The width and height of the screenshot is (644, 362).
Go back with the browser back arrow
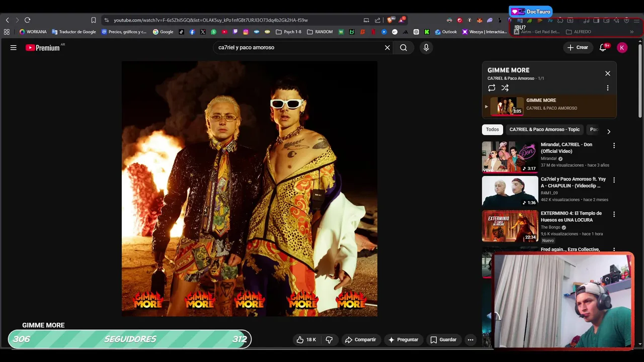pyautogui.click(x=8, y=20)
